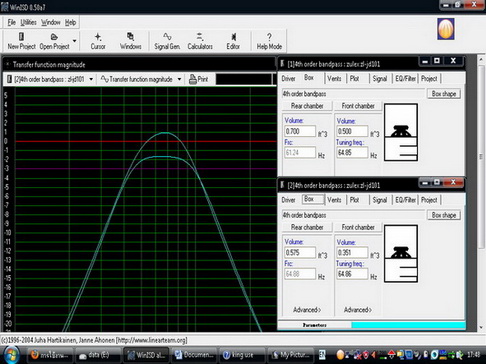
Task: Select EQ/Filter tab in project 2
Action: tap(405, 200)
